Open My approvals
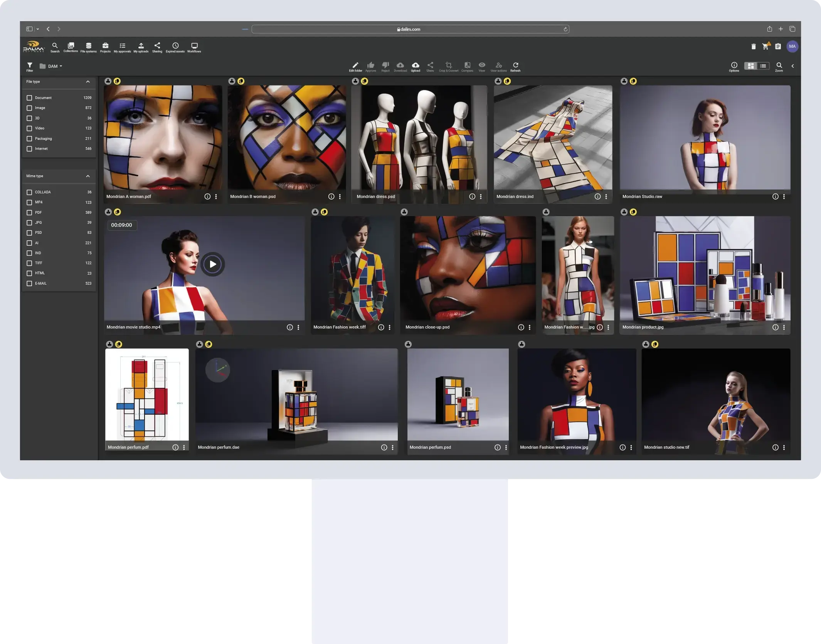Screen dimensions: 821x644 (x=122, y=46)
